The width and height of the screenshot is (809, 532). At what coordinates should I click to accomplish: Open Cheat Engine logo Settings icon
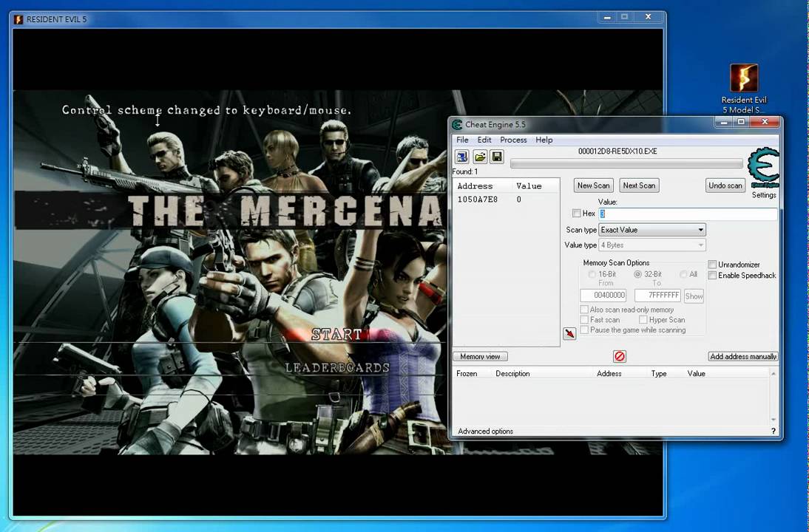(x=764, y=168)
